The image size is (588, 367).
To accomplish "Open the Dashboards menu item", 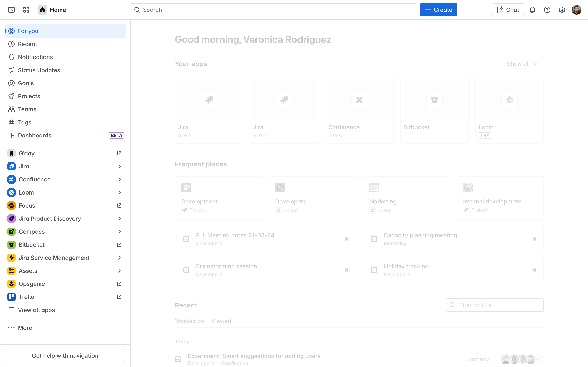I will (x=35, y=135).
